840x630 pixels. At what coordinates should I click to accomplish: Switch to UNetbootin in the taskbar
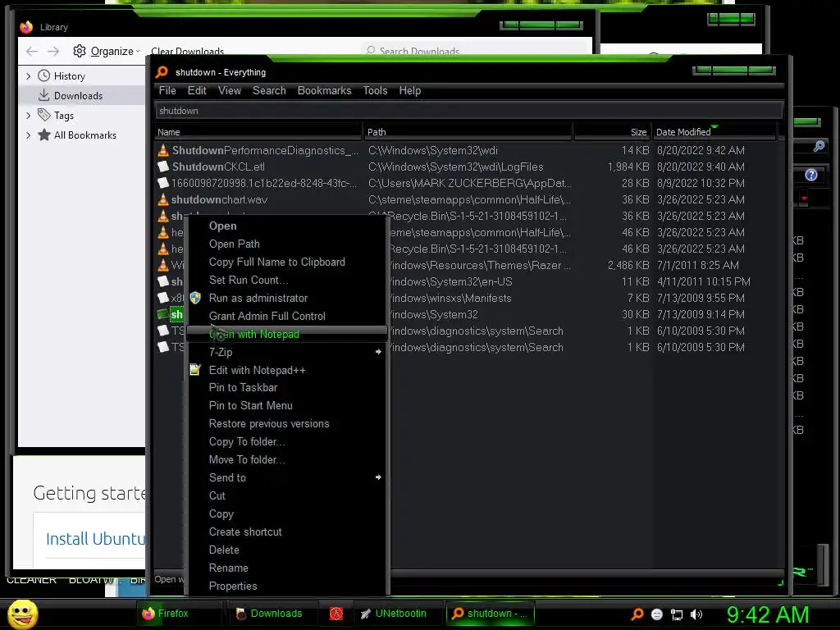click(x=398, y=614)
